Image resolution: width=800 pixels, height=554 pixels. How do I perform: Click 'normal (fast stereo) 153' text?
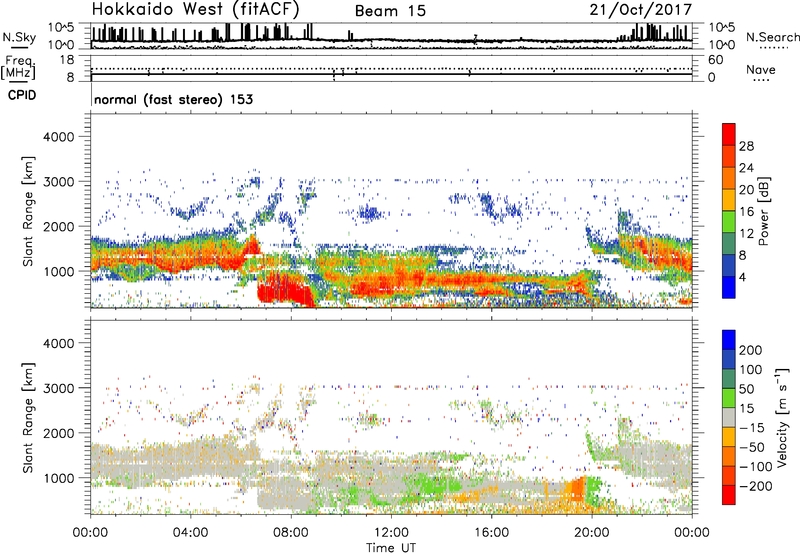[x=173, y=99]
